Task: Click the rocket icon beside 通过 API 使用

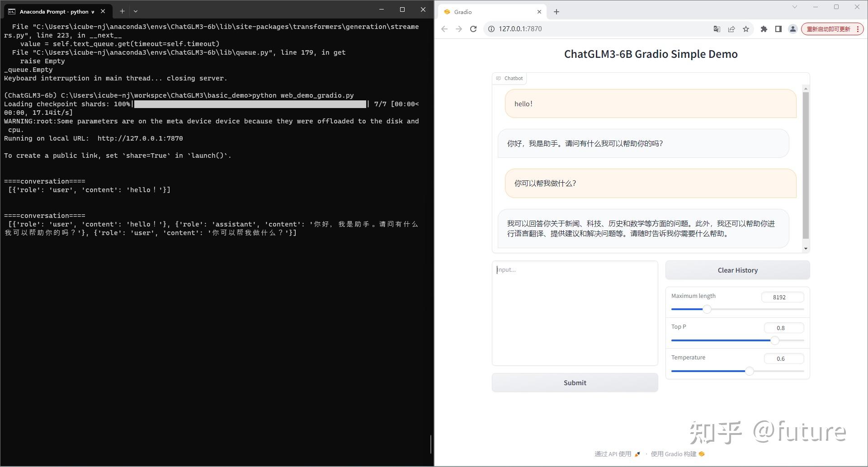Action: coord(637,454)
